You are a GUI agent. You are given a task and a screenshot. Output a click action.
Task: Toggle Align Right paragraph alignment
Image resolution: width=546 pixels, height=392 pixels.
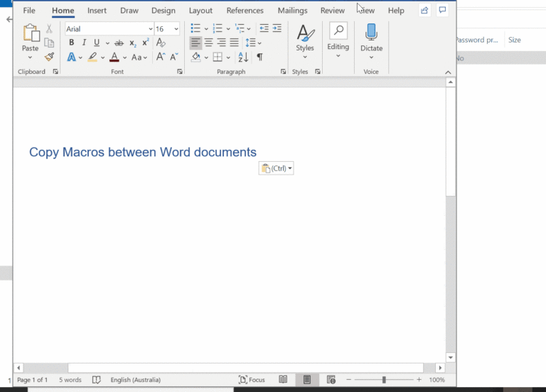point(222,43)
